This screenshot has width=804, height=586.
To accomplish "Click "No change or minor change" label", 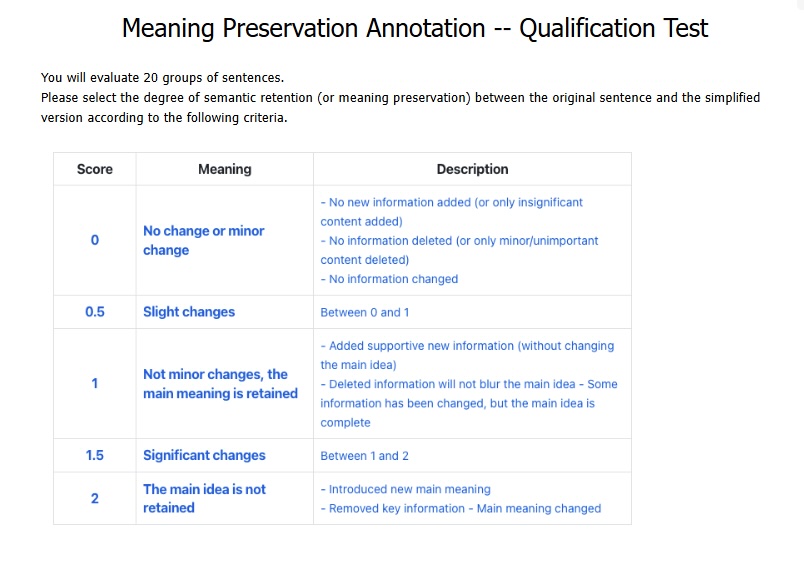I will pyautogui.click(x=204, y=240).
